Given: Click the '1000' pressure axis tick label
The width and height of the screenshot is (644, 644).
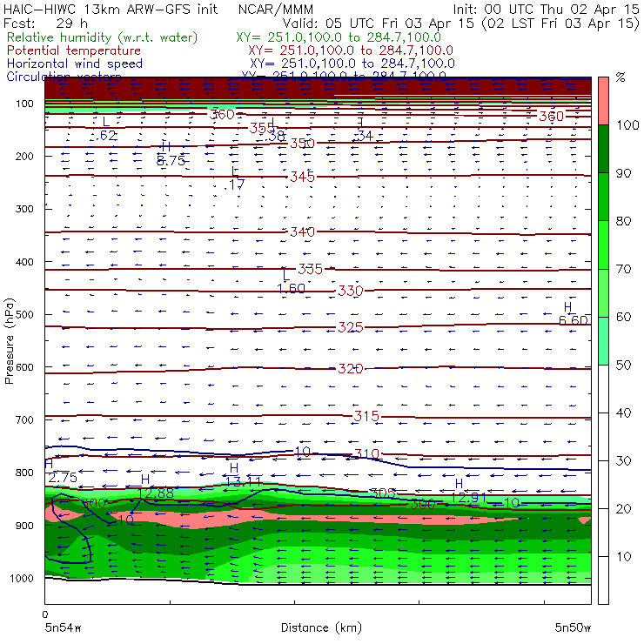Looking at the screenshot, I should (x=22, y=578).
